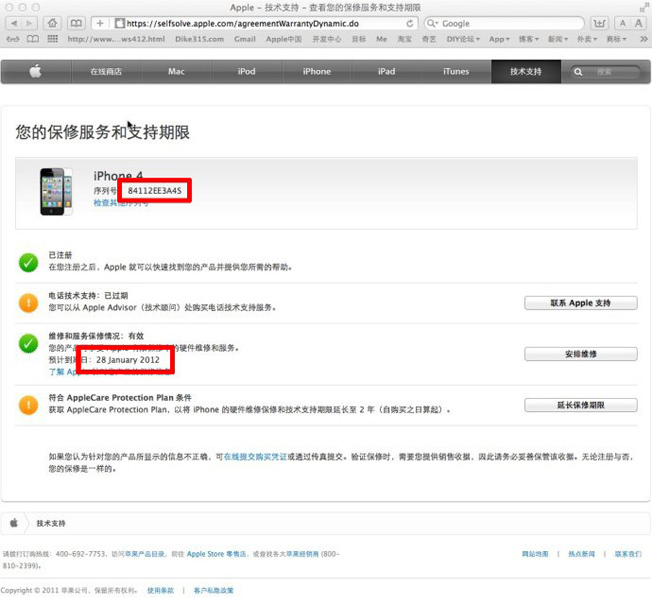Open the 网站地图 footer link
Viewport: 652px width, 598px height.
tap(535, 554)
